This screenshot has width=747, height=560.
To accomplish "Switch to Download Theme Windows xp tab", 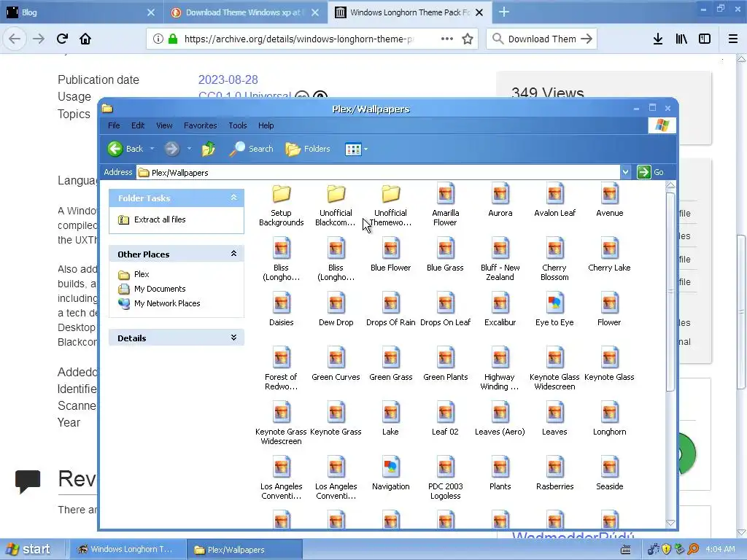I will click(x=244, y=12).
